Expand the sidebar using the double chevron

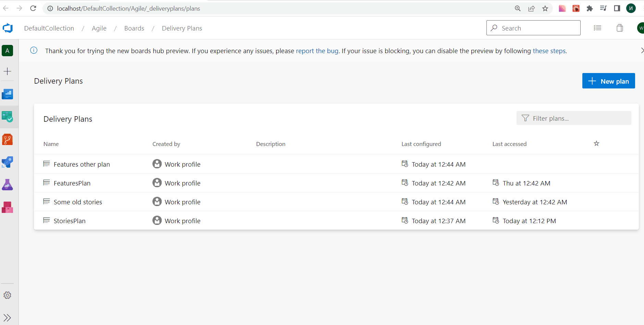point(7,317)
